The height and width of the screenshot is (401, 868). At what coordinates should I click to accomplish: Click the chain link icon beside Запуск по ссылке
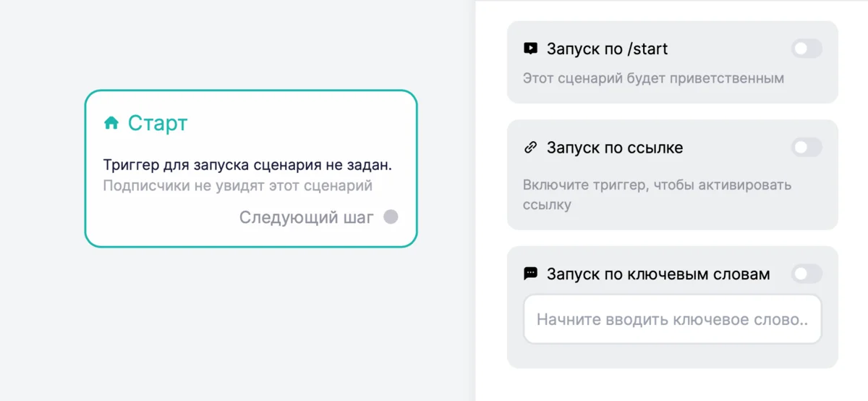coord(531,148)
